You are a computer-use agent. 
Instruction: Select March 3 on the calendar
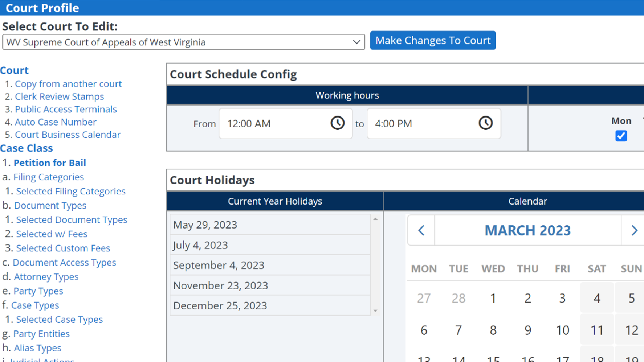[562, 298]
